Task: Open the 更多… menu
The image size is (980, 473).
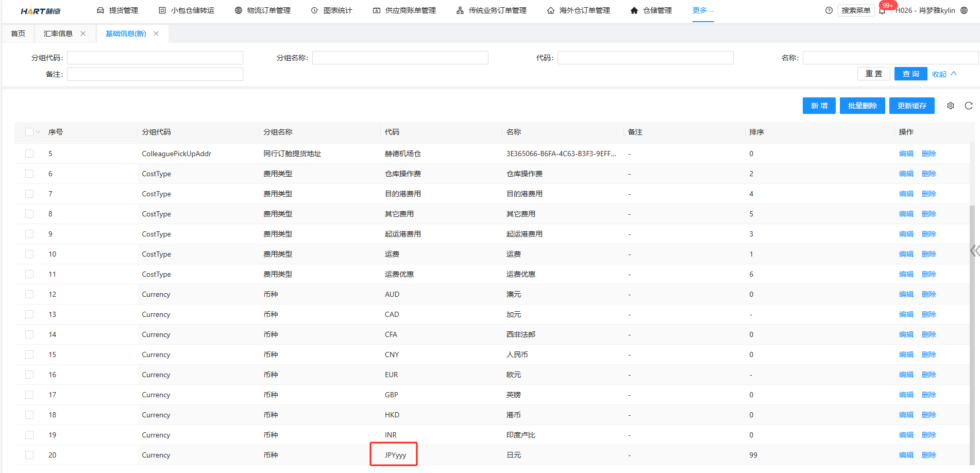Action: tap(703, 10)
